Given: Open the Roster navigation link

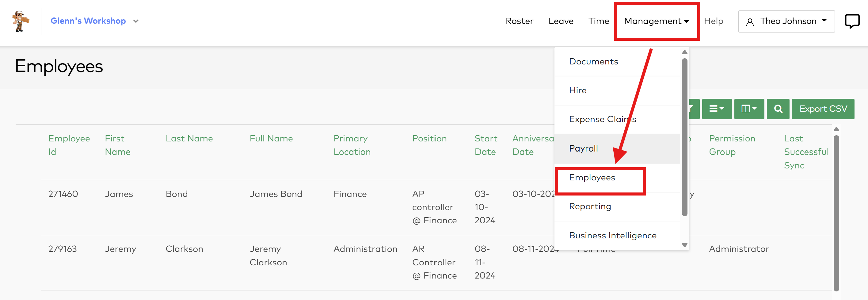Looking at the screenshot, I should click(x=519, y=21).
